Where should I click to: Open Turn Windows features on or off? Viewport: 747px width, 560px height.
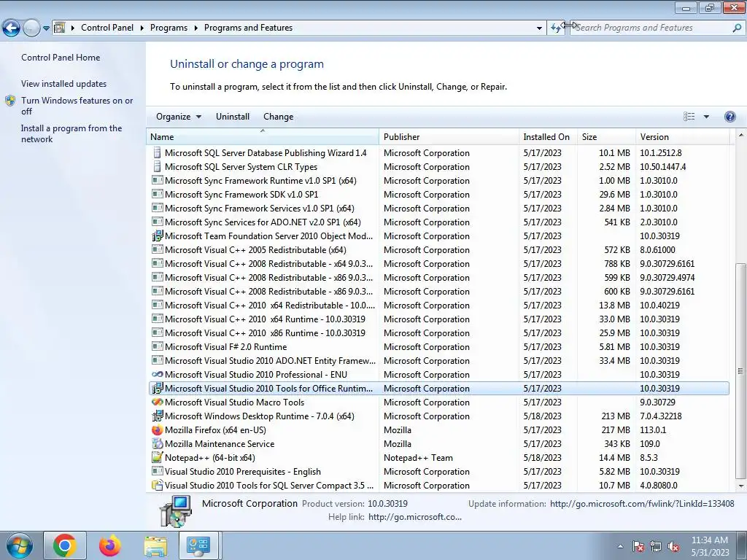pos(77,106)
